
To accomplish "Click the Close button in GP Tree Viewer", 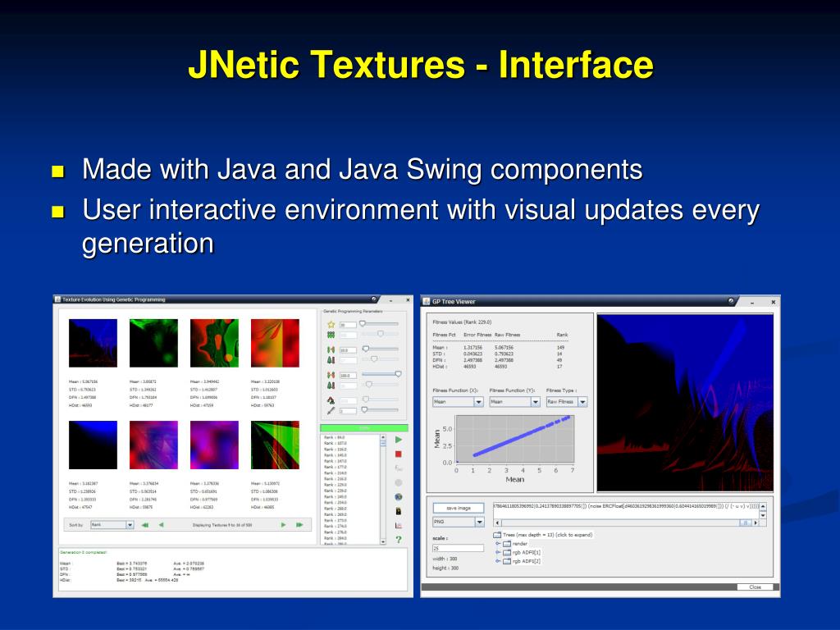I will [755, 587].
